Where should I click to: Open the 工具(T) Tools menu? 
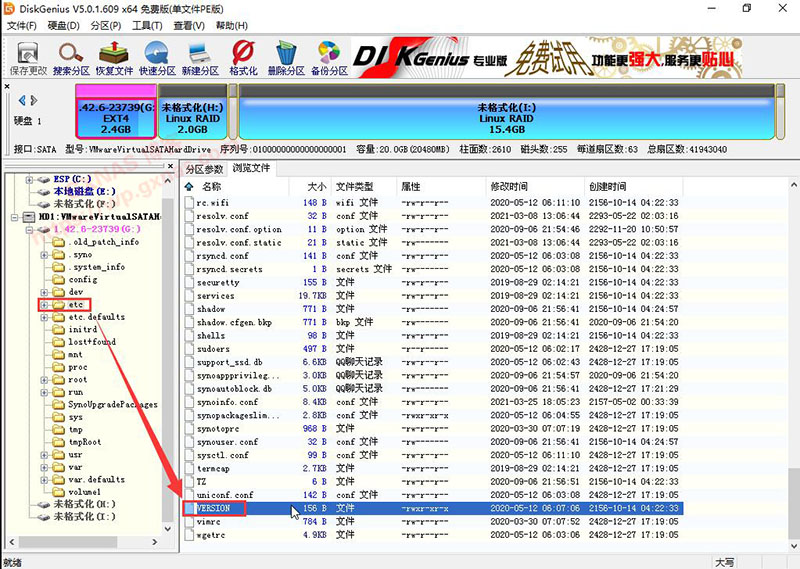pos(147,24)
